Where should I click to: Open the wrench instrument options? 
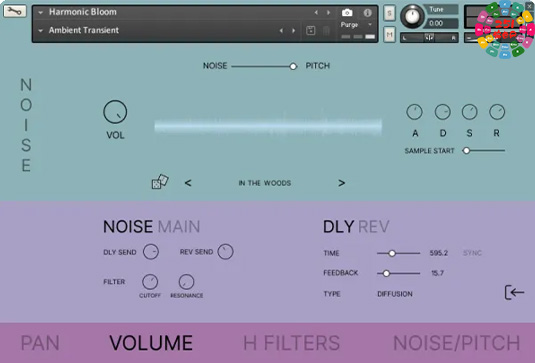click(15, 11)
